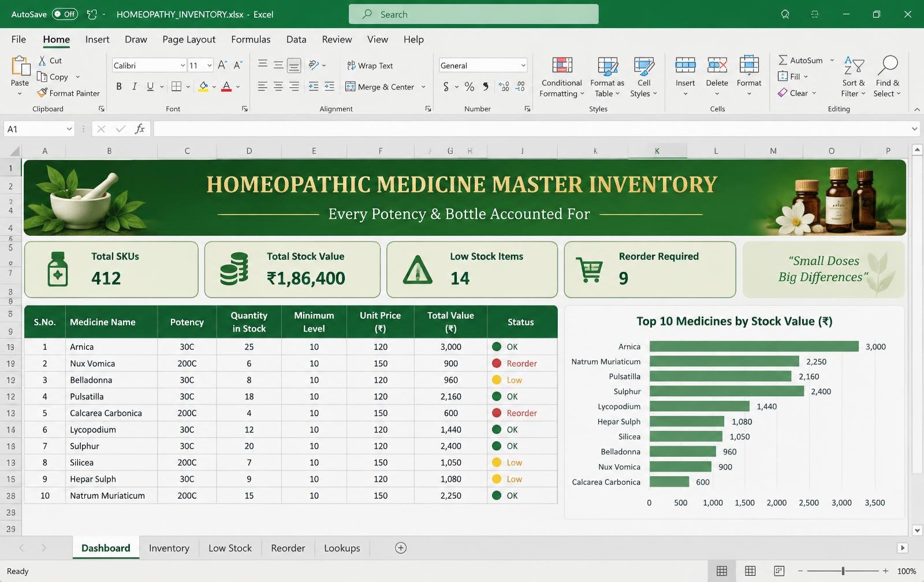The width and height of the screenshot is (924, 582).
Task: Insert function using the fx button
Action: 140,129
